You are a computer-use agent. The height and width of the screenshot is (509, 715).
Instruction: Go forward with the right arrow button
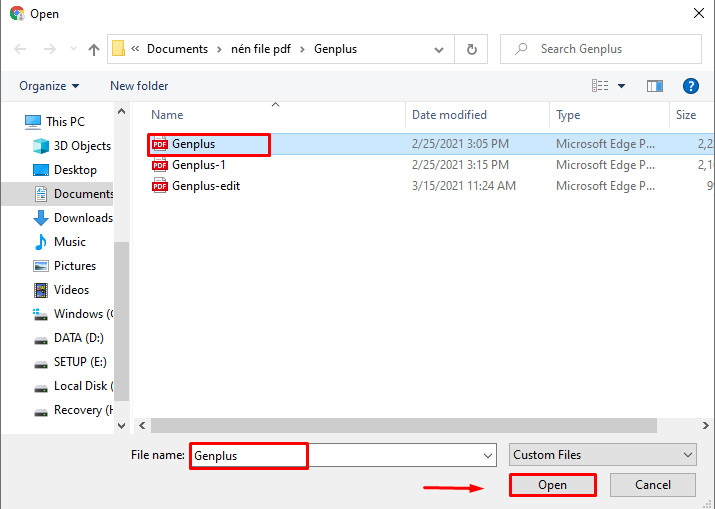[x=49, y=49]
